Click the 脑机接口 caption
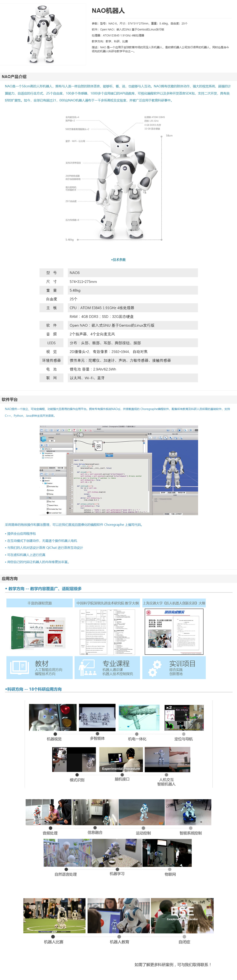This screenshot has height=980, width=237. [x=122, y=779]
